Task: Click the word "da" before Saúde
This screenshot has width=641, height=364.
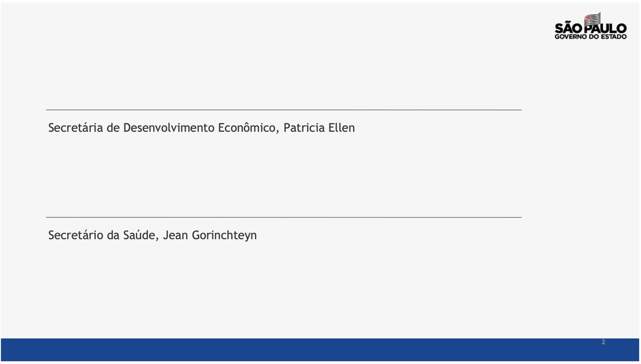Action: [x=113, y=235]
